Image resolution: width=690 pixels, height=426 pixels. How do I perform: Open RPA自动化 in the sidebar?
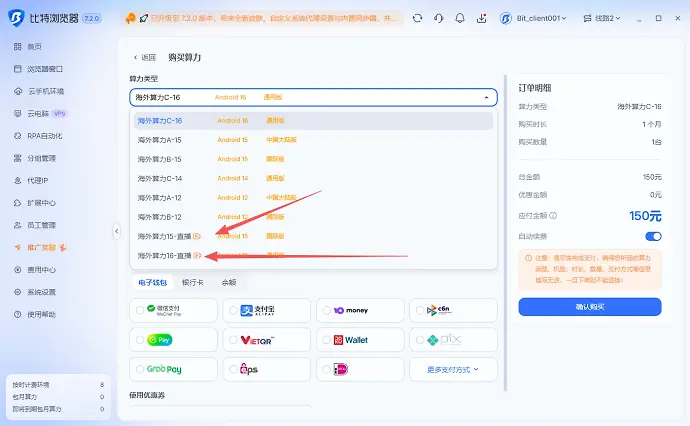pyautogui.click(x=38, y=136)
